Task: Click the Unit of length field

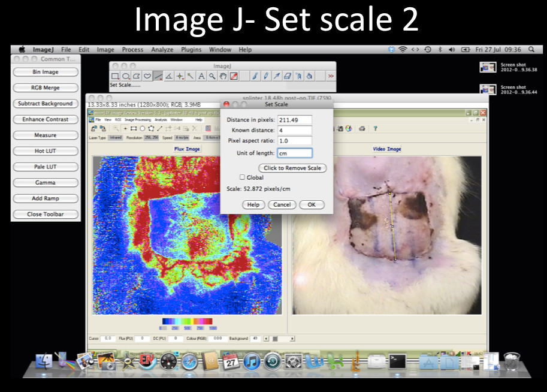Action: (295, 153)
